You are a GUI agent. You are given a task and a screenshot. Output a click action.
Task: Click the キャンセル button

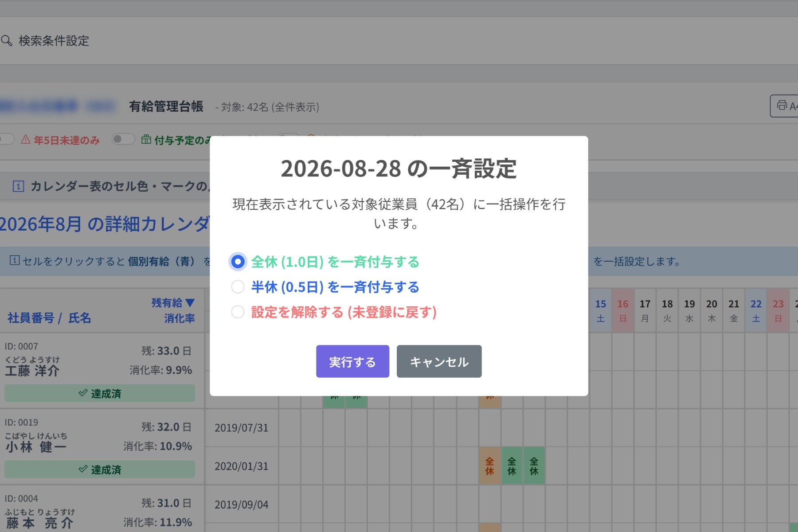coord(439,361)
